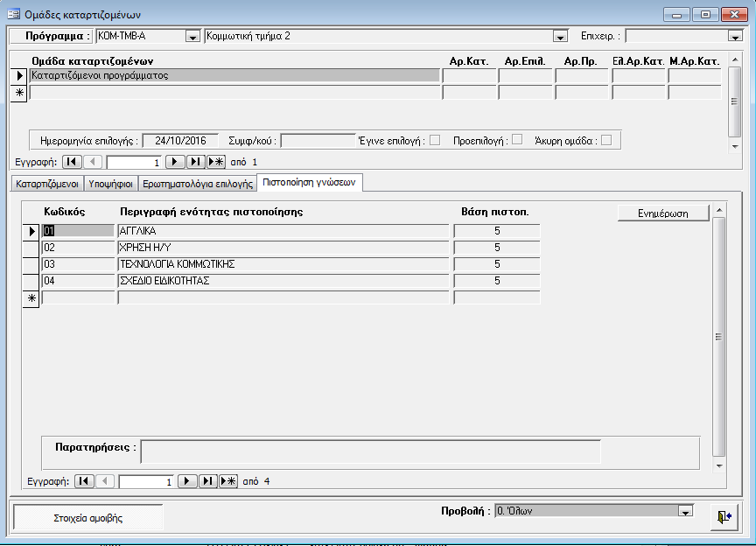Viewport: 756px width, 546px height.
Task: Click the exit door icon at bottom right
Action: (724, 517)
